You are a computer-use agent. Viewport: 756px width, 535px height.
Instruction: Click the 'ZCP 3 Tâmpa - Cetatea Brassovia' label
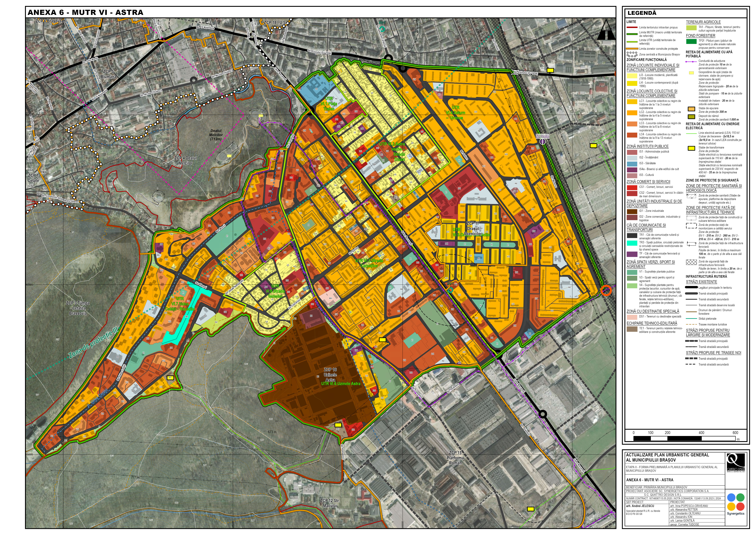[78, 308]
